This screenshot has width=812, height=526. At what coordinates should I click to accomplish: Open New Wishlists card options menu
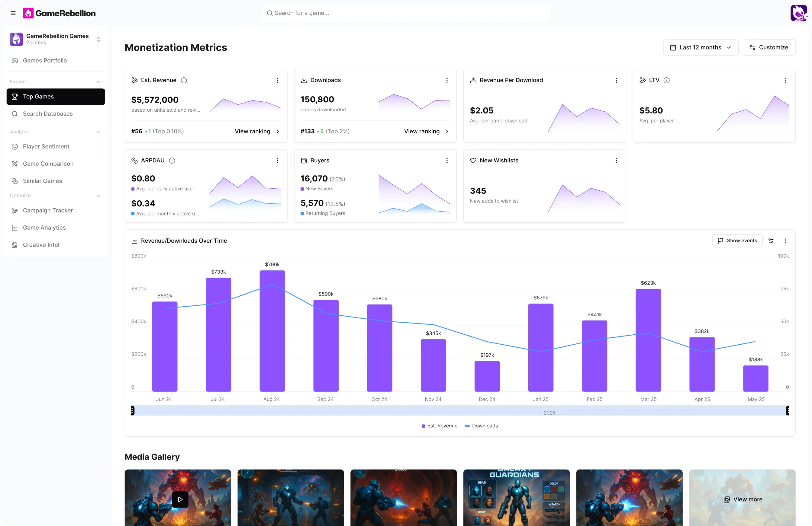pyautogui.click(x=616, y=161)
